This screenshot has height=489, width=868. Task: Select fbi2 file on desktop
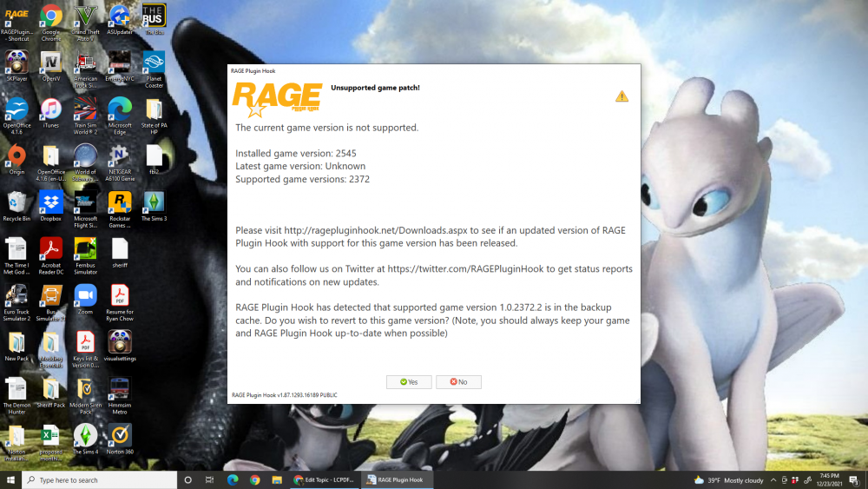[x=154, y=160]
